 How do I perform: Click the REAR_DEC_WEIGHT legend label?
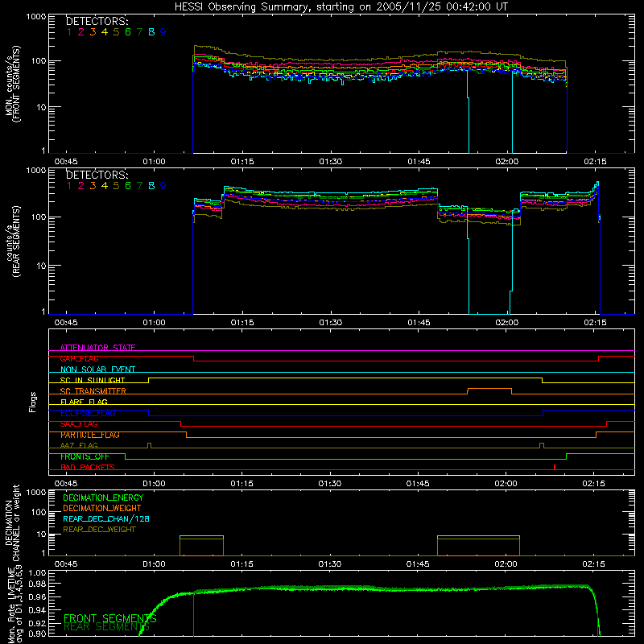point(99,530)
